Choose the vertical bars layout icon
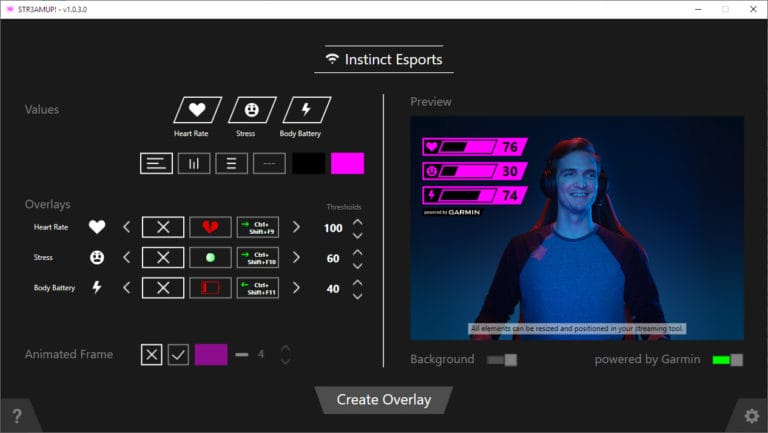This screenshot has height=433, width=768. [x=194, y=163]
